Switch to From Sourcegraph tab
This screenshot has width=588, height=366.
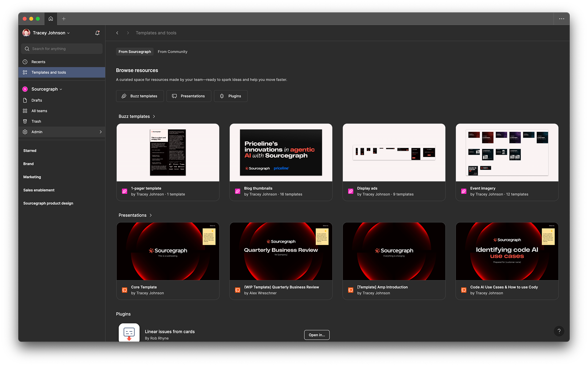point(135,51)
